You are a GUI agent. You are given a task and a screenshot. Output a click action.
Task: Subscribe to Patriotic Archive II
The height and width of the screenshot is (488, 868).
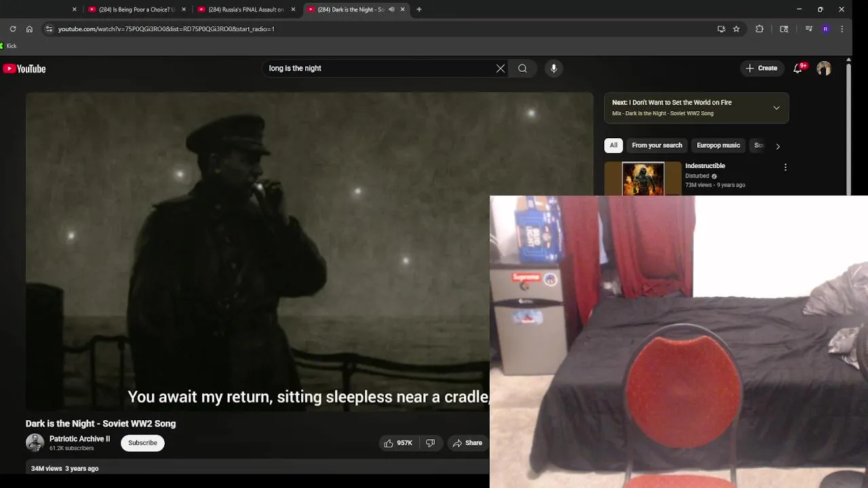tap(142, 443)
